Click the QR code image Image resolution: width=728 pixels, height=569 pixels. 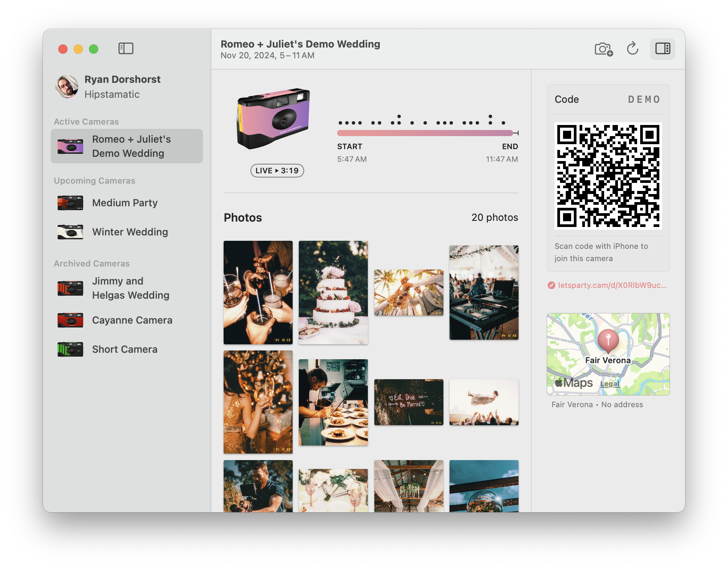[x=608, y=176]
